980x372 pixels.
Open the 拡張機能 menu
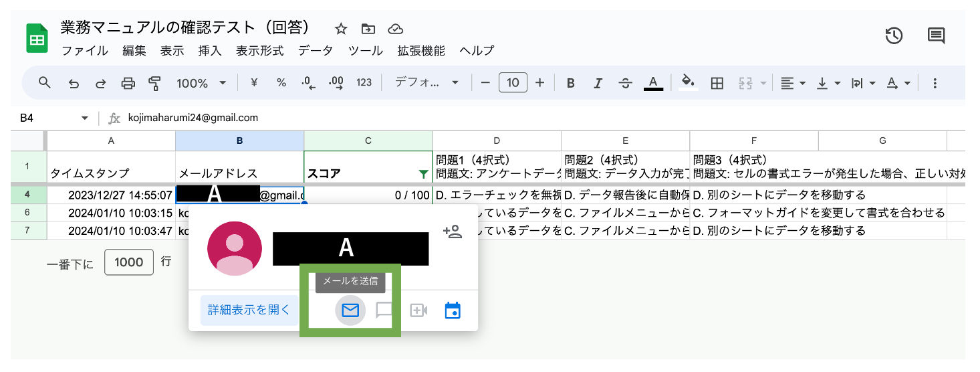pos(421,51)
